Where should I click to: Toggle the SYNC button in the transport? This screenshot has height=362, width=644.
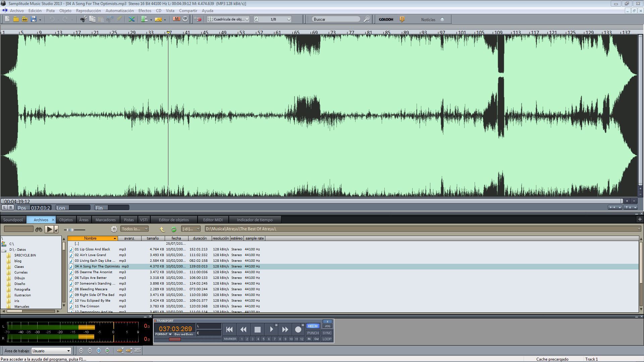pyautogui.click(x=327, y=333)
